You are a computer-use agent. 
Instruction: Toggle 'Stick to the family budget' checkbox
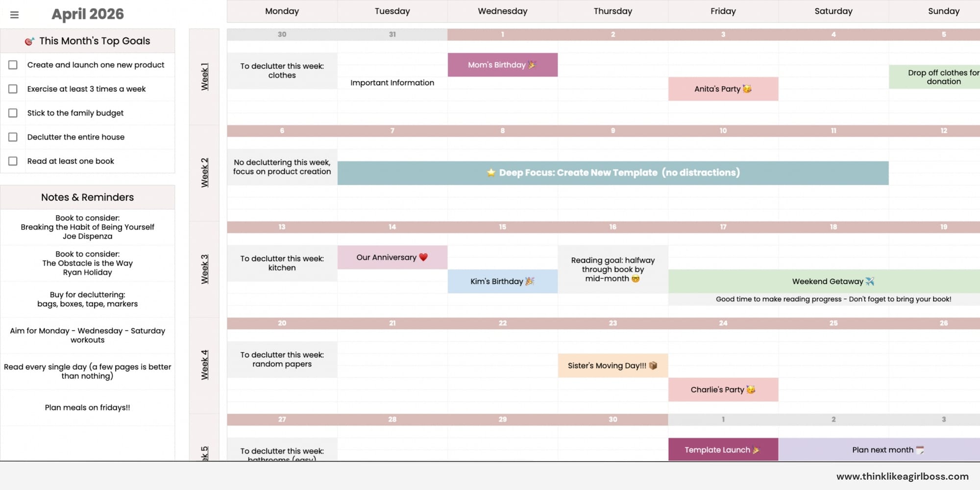(x=13, y=113)
